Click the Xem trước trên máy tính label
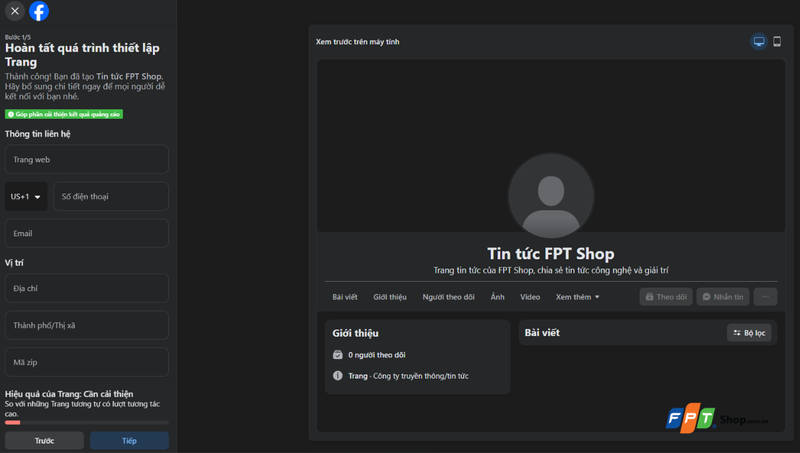Viewport: 800px width, 453px height. pos(357,42)
